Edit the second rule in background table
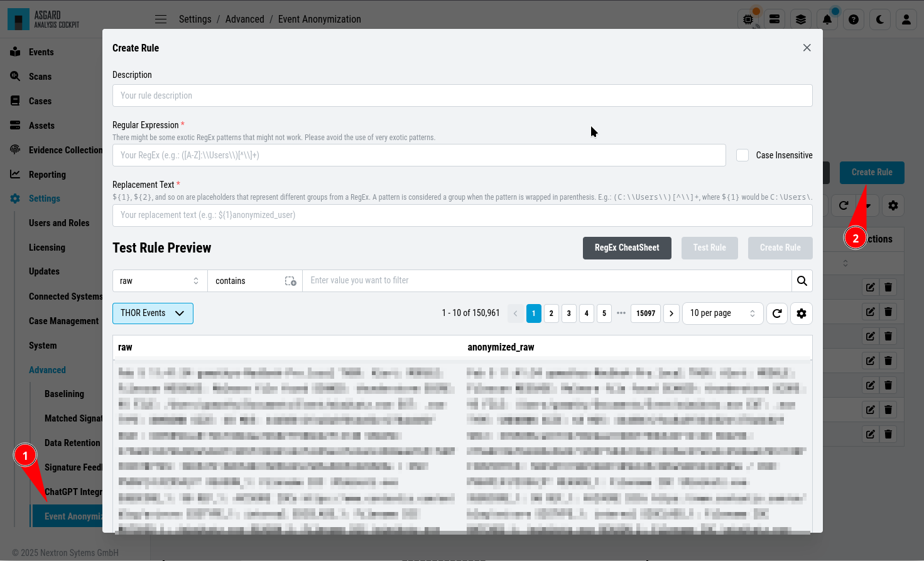Viewport: 924px width, 561px height. coord(871,312)
